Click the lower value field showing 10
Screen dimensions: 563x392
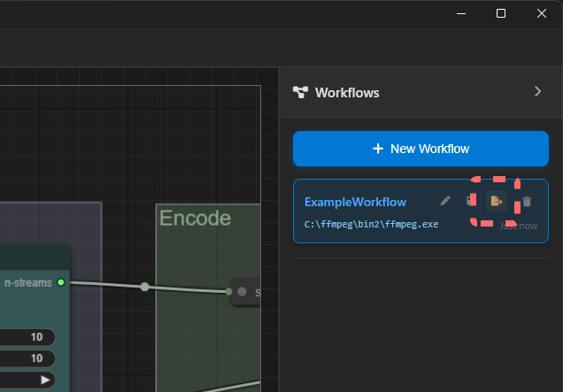[x=27, y=358]
